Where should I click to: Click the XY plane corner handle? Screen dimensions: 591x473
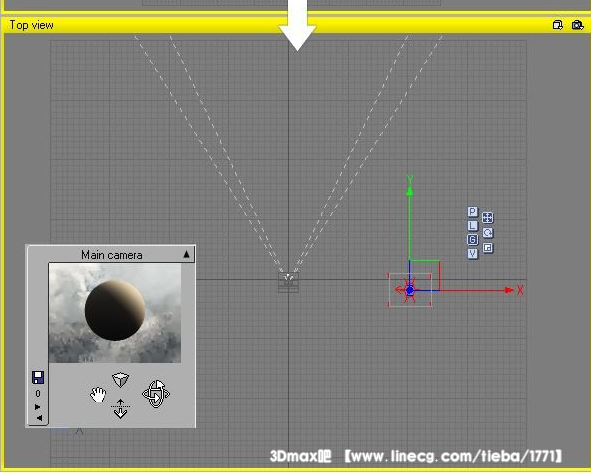coord(425,275)
